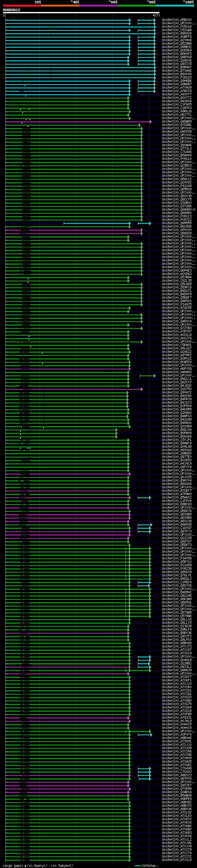Open hit UniRef100_B8A0P3
The width and height of the screenshot is (197, 868).
pyautogui.click(x=176, y=54)
